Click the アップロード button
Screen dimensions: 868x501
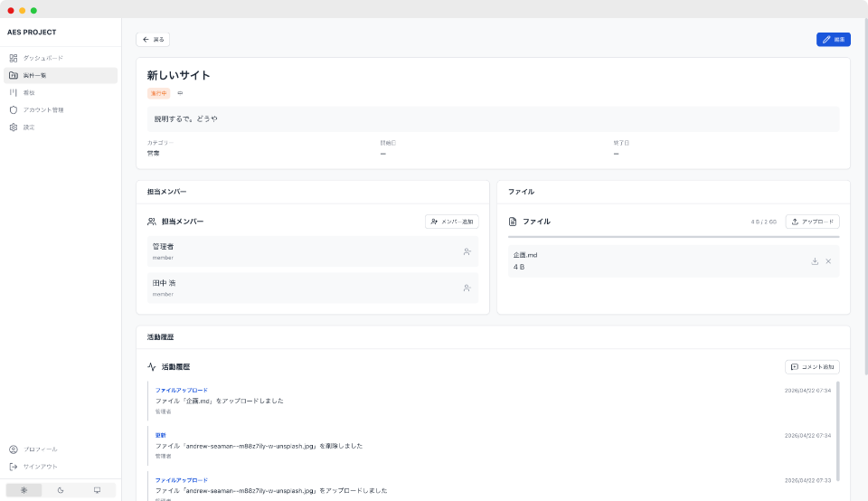[x=812, y=222]
